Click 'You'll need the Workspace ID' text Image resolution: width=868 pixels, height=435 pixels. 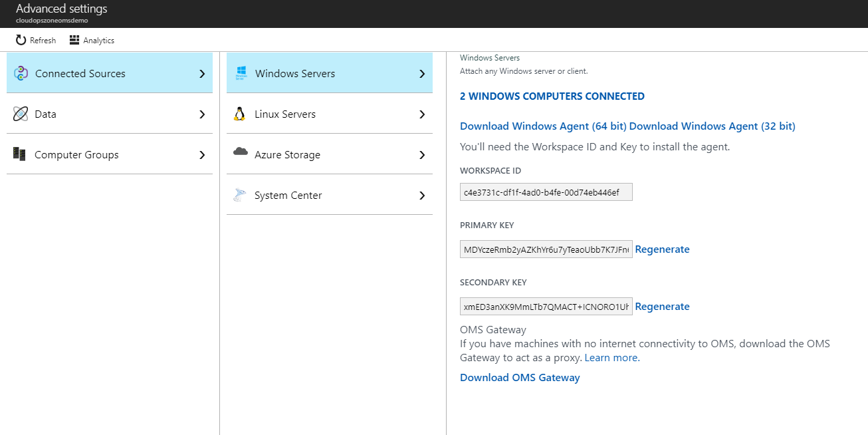tap(595, 147)
